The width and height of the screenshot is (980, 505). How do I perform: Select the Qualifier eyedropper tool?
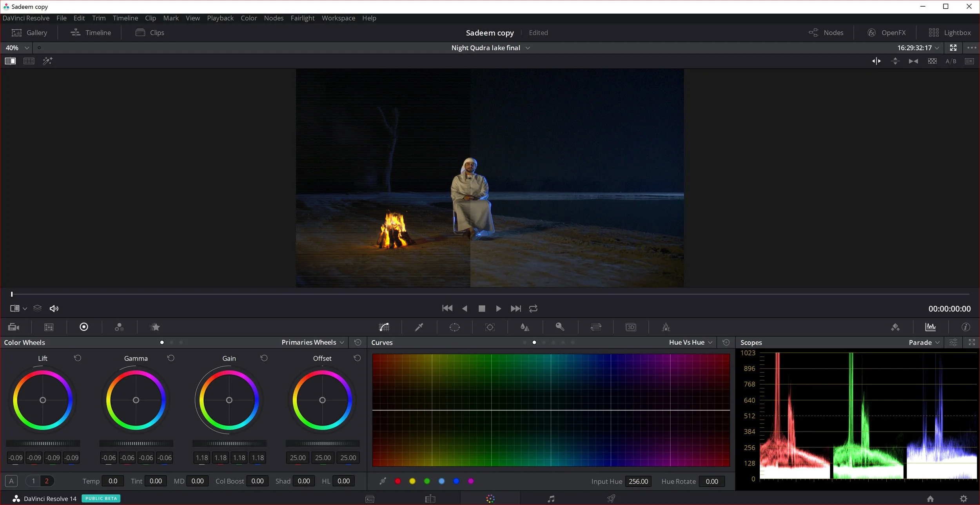pyautogui.click(x=419, y=327)
